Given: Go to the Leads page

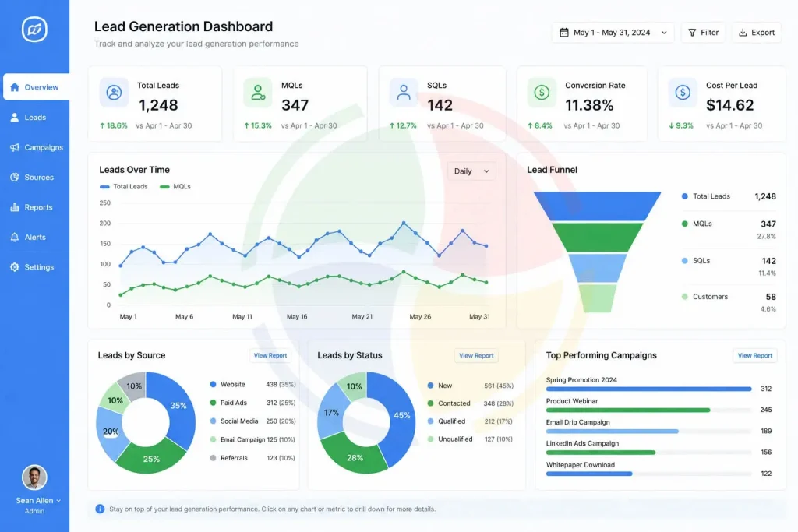Looking at the screenshot, I should [x=34, y=117].
